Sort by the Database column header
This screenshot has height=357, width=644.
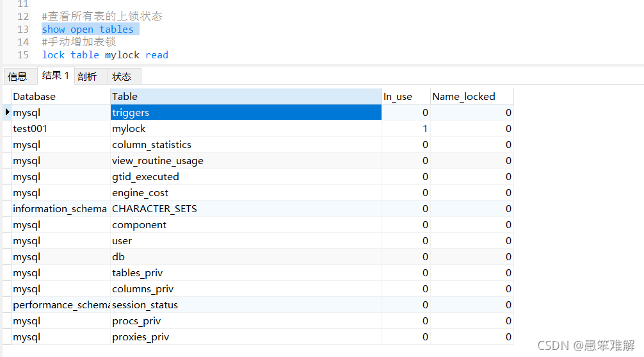[x=61, y=97]
